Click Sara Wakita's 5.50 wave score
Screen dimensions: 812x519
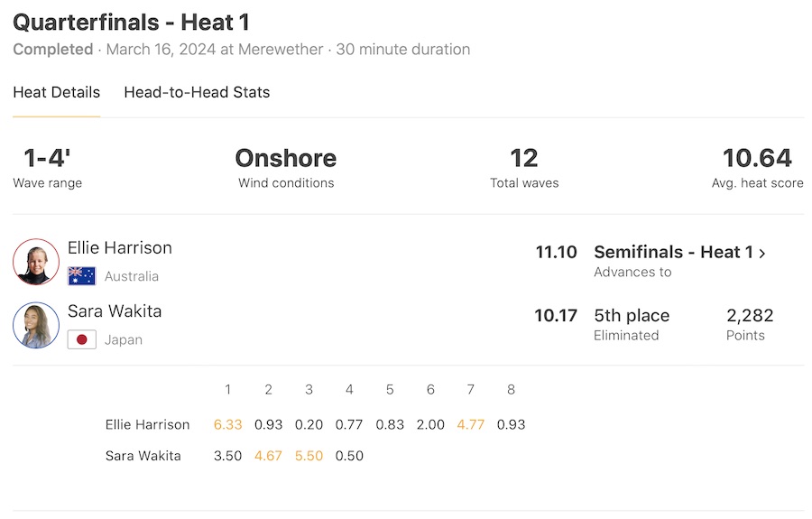309,456
